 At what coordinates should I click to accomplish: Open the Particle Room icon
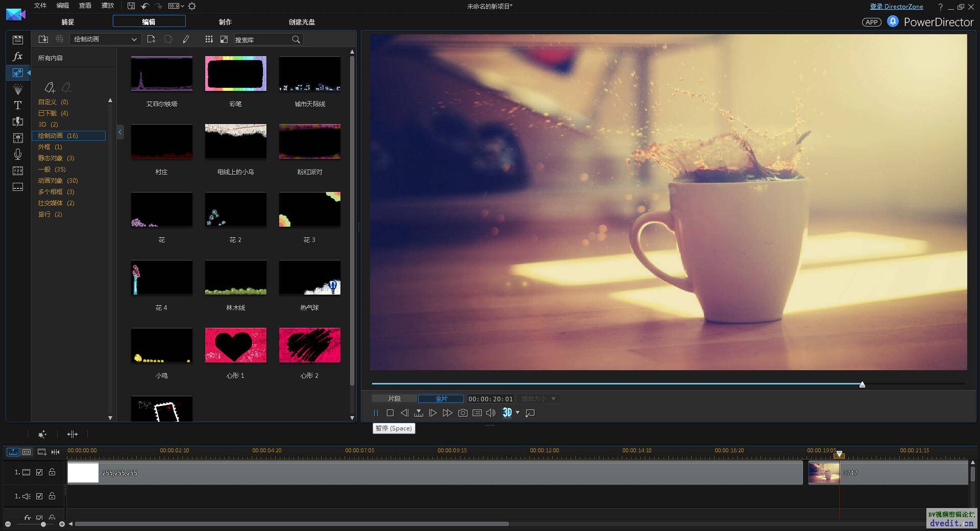[18, 89]
